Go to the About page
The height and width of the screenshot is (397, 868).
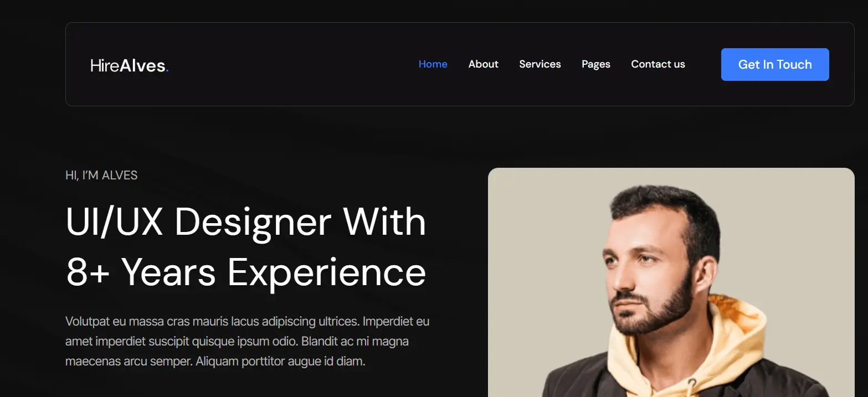[x=484, y=64]
